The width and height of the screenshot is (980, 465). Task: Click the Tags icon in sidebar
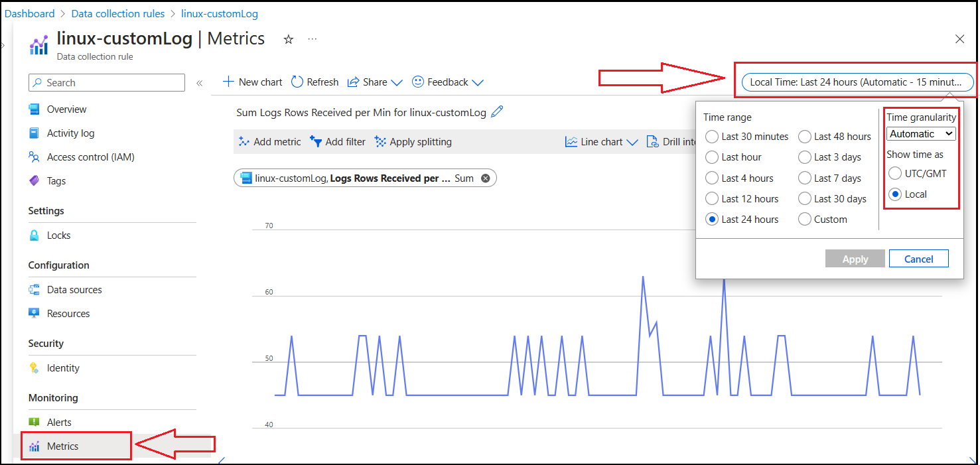(x=35, y=180)
